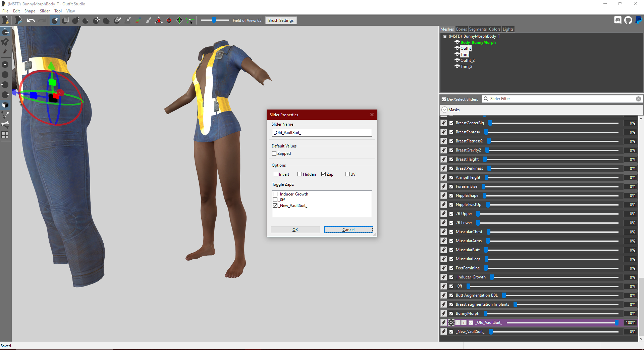Open the Slider menu
Screen dimensions: 644x350
(x=45, y=11)
